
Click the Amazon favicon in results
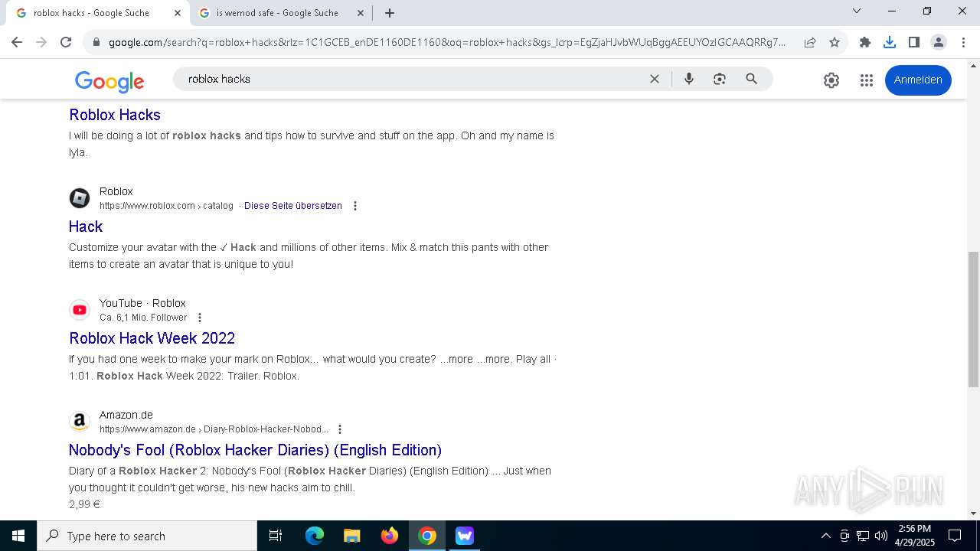coord(80,422)
